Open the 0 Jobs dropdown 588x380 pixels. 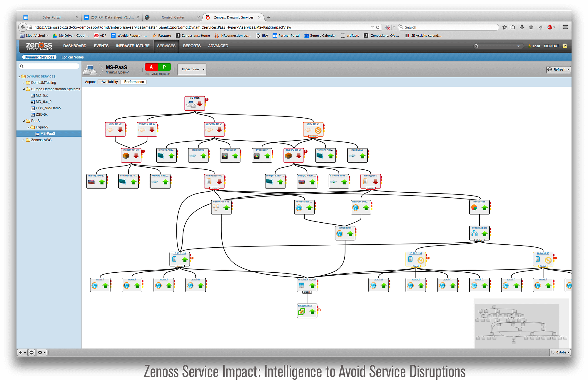click(x=561, y=352)
